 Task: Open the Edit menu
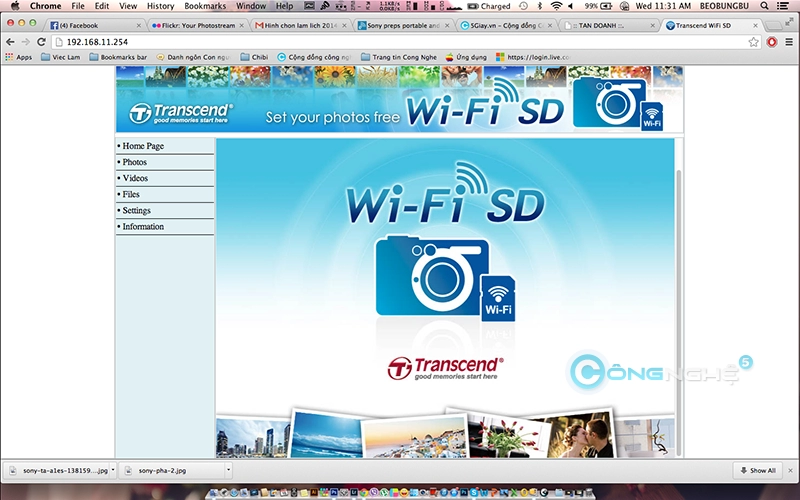pos(102,6)
